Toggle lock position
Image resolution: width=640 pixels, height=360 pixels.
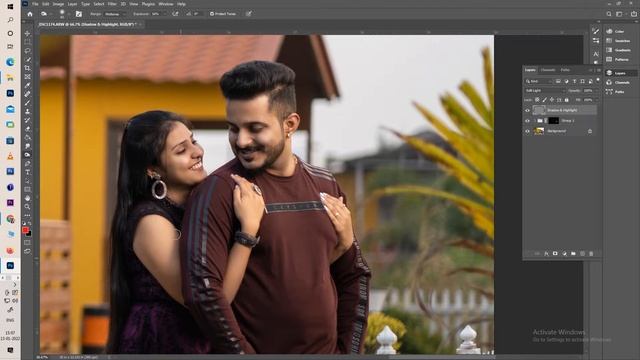tap(552, 100)
